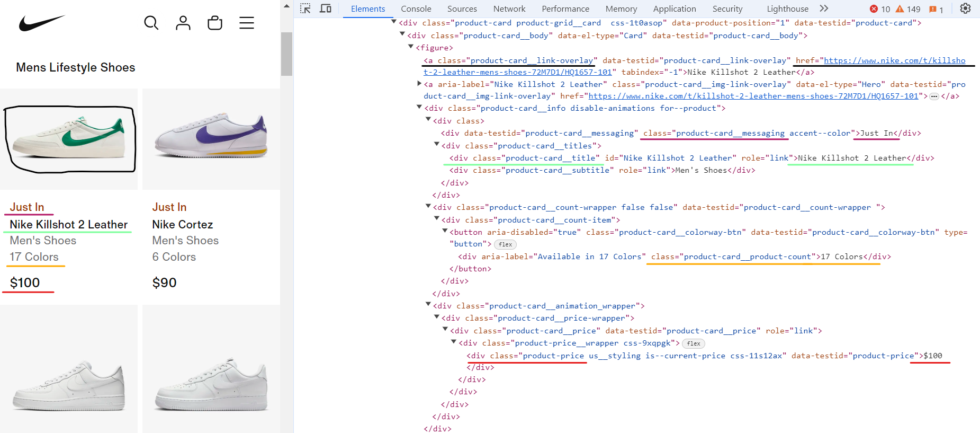The height and width of the screenshot is (433, 980).
Task: Switch to the Network tab
Action: pos(509,9)
